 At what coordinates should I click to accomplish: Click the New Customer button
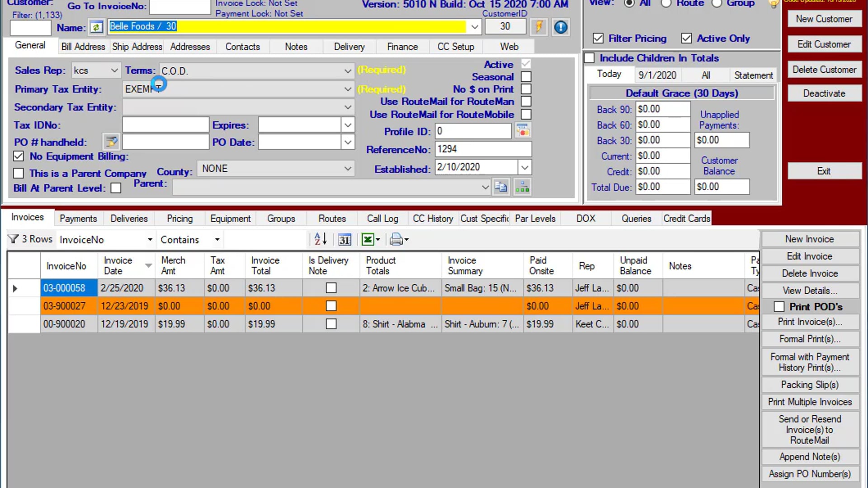click(x=824, y=19)
